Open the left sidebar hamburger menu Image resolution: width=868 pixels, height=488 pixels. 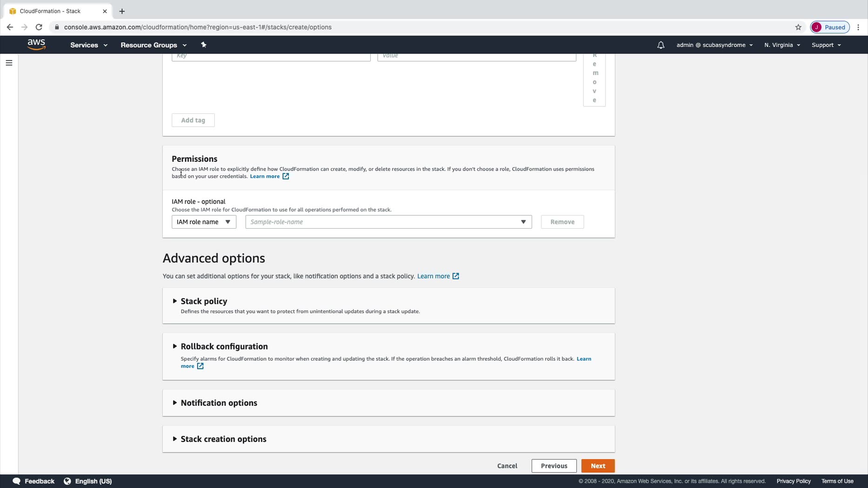(9, 63)
